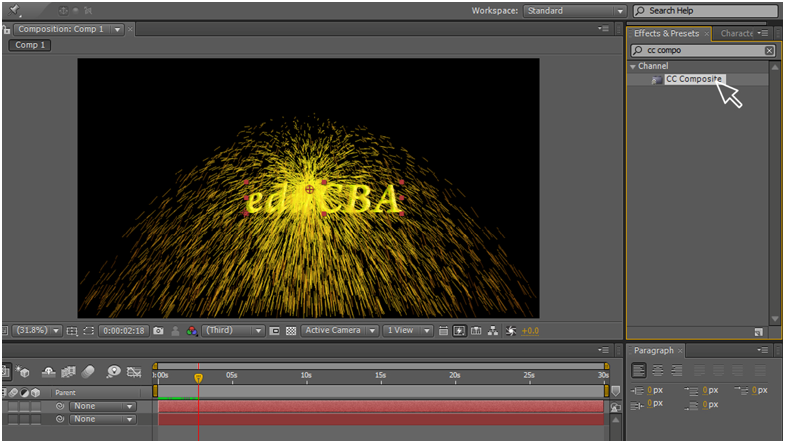The image size is (785, 443).
Task: Click the Search Help field
Action: [705, 11]
